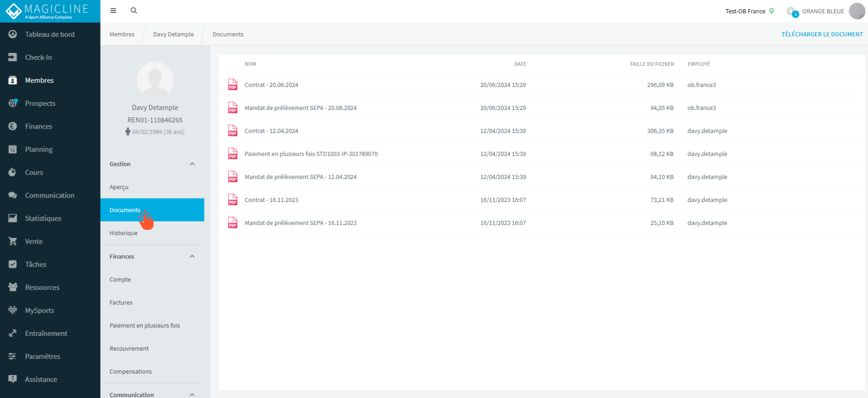Click the PDF icon of Contrat - 16.11.2023
868x398 pixels.
click(x=233, y=199)
